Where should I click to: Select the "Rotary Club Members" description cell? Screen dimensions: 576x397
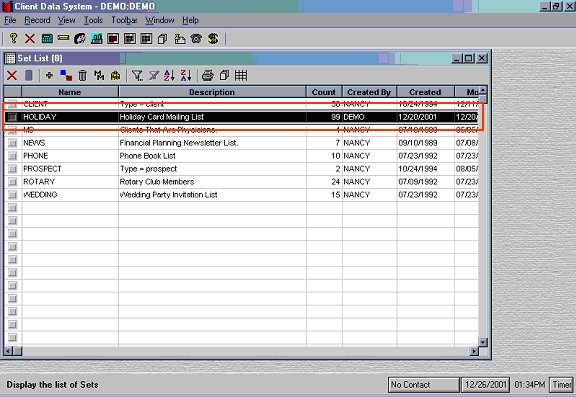pos(212,182)
